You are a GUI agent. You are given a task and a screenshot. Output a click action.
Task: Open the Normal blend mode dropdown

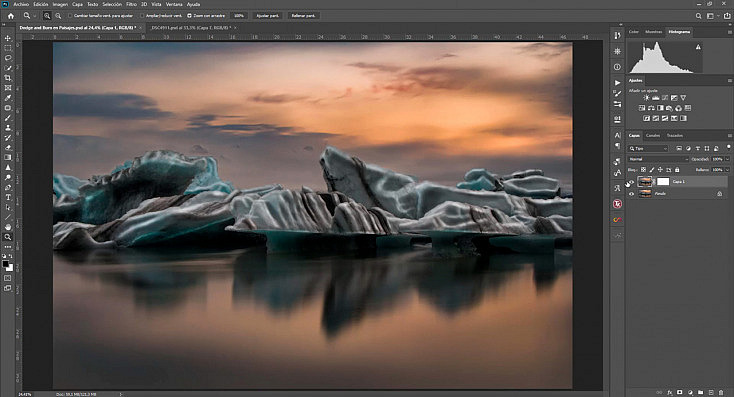click(659, 159)
